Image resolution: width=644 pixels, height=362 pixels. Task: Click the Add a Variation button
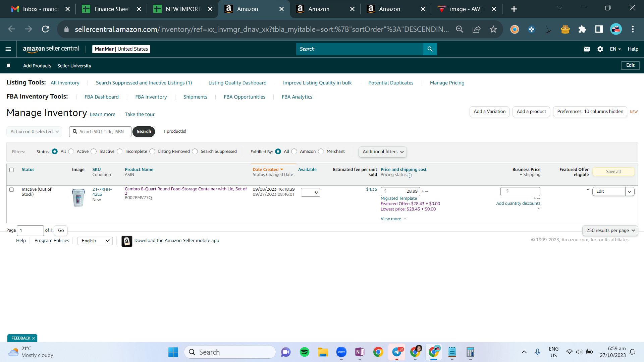click(490, 112)
